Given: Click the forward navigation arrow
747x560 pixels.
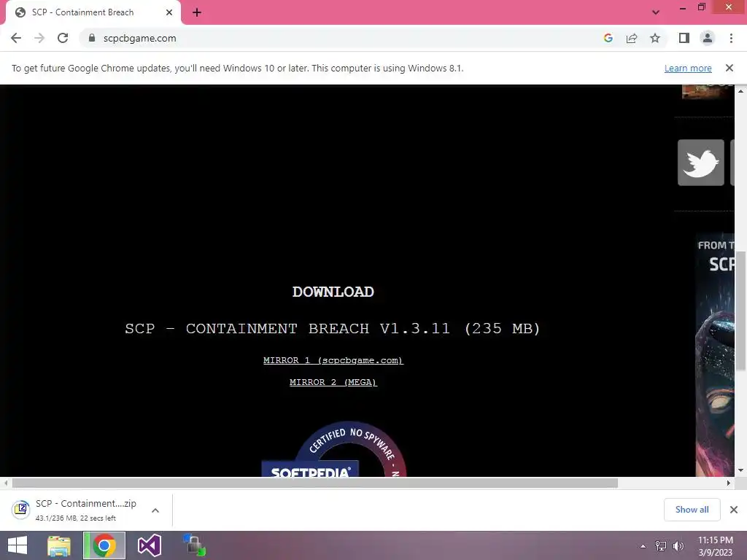Looking at the screenshot, I should pos(39,38).
